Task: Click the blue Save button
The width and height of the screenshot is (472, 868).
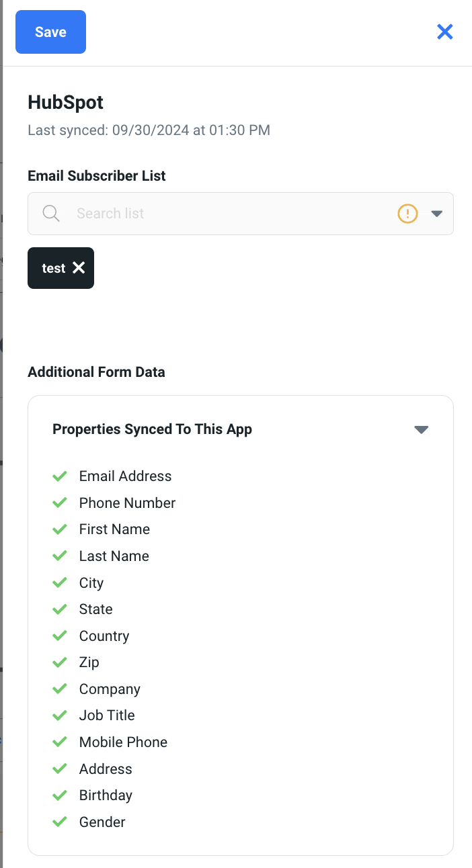Action: [50, 32]
